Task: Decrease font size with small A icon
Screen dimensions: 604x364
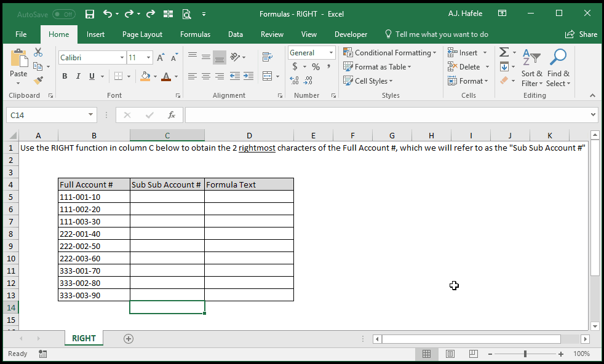Action: (174, 57)
